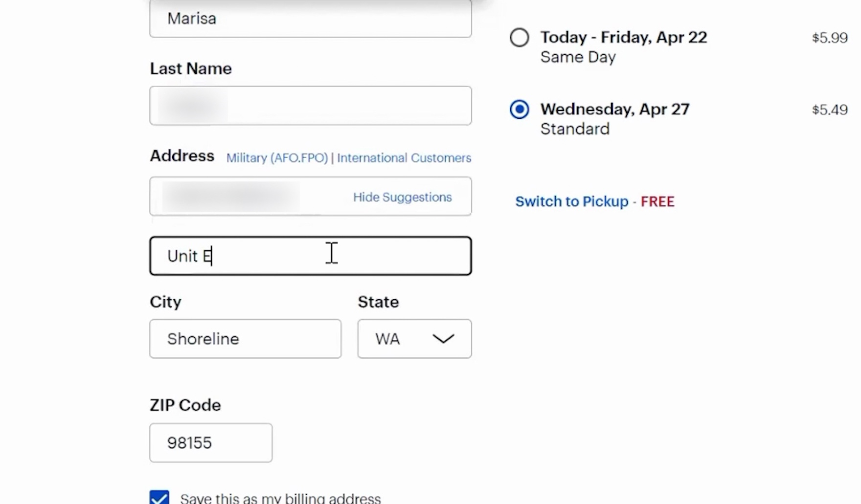Open the Military (AFO.FPO) link
861x504 pixels.
[x=277, y=158]
